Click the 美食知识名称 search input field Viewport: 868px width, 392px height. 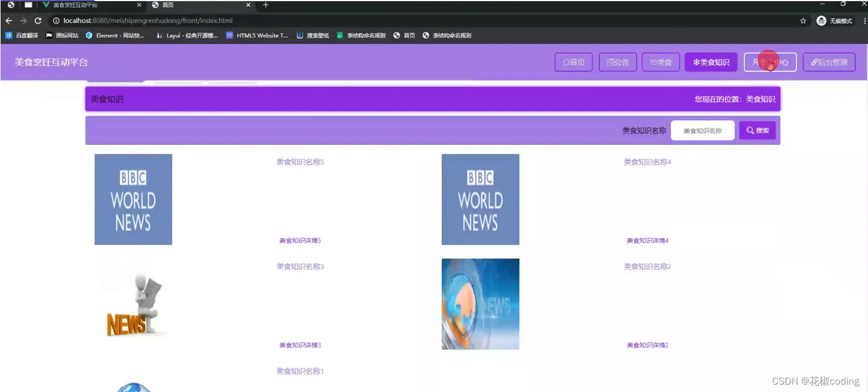pos(702,131)
